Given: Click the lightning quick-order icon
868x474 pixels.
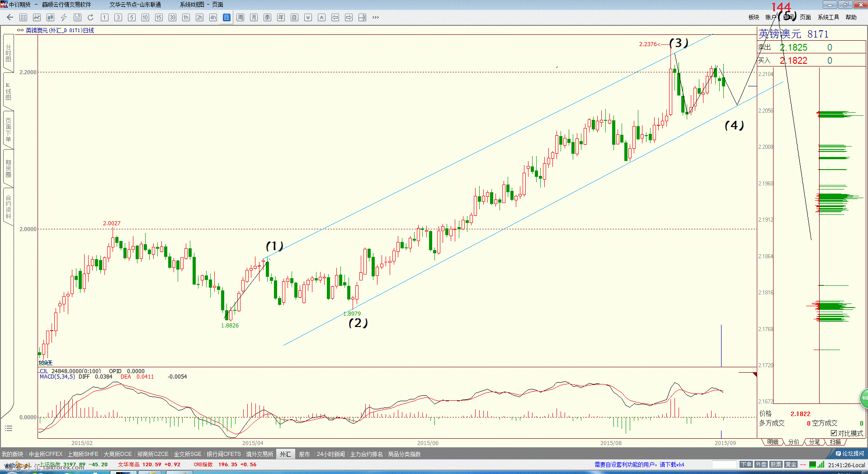Looking at the screenshot, I should (64, 17).
